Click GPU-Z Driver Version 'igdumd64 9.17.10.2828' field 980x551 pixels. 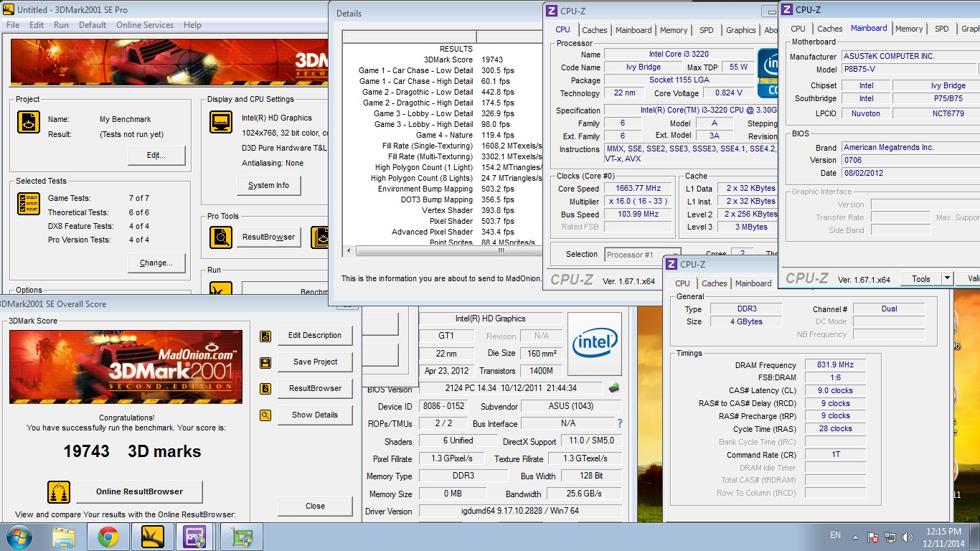pos(519,512)
